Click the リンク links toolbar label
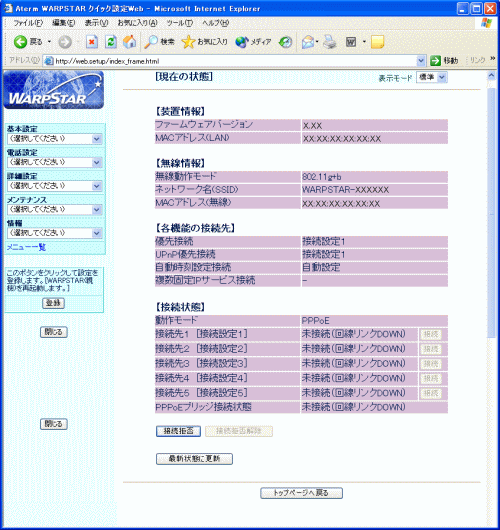Viewport: 500px width, 530px height. pyautogui.click(x=478, y=60)
